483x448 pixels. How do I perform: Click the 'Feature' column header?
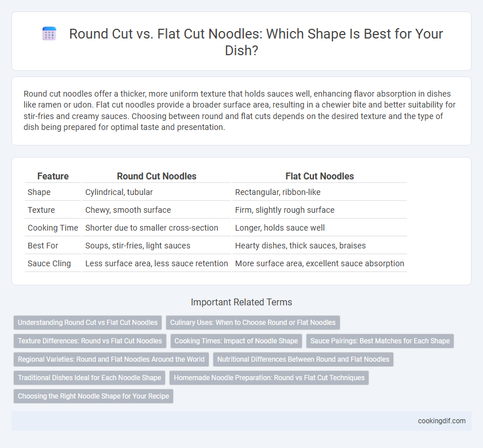pyautogui.click(x=53, y=176)
